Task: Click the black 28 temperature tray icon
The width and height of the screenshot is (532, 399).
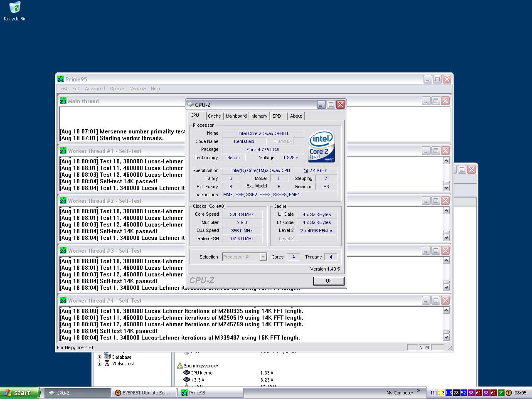Action: (456, 393)
